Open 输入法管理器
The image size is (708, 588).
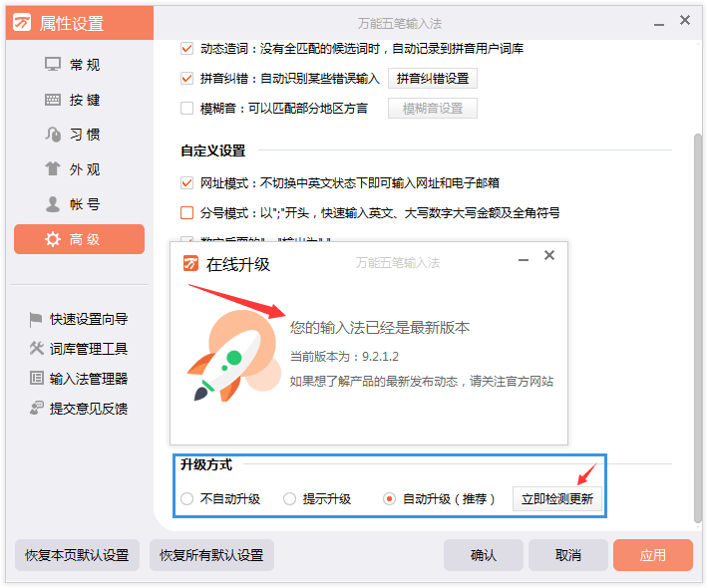click(79, 378)
